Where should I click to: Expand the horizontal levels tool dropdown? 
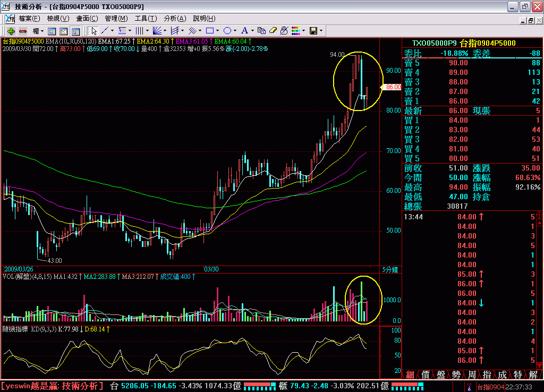click(130, 31)
